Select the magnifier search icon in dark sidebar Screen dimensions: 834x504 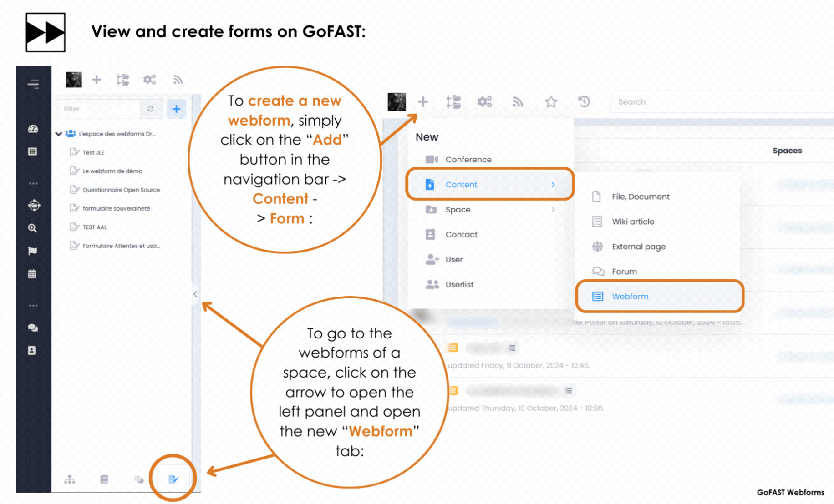tap(33, 228)
